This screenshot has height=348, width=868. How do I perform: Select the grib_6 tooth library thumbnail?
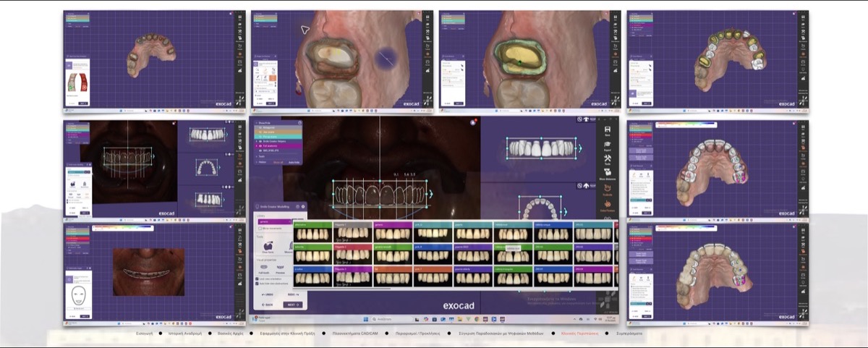[x=435, y=233]
